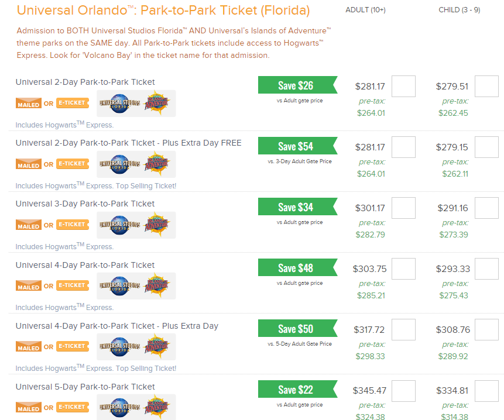The height and width of the screenshot is (420, 504).
Task: Click MAILED icon for 4-Day Park-to-Park Ticket
Action: [x=28, y=287]
